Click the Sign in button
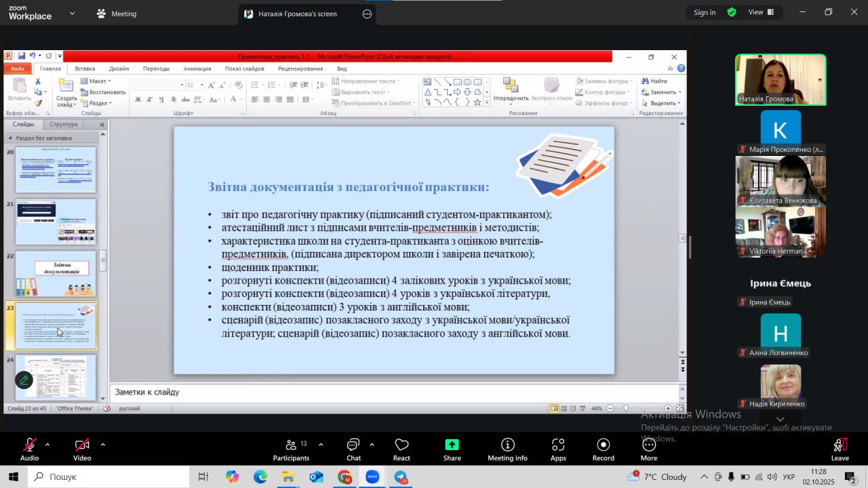Viewport: 868px width, 488px height. (705, 12)
